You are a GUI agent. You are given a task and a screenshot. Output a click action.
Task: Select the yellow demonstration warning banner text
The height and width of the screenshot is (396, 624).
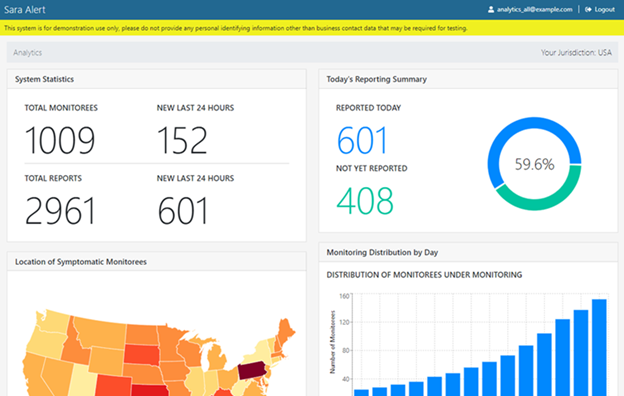click(x=236, y=28)
